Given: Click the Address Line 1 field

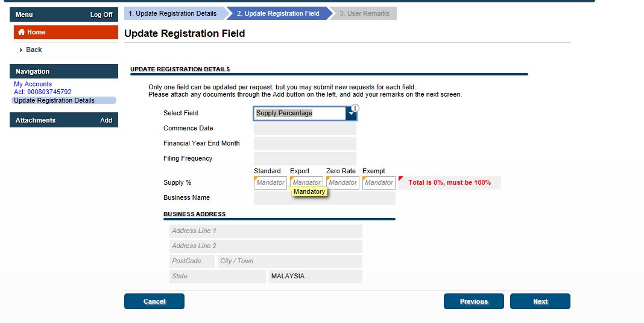Looking at the screenshot, I should click(265, 231).
